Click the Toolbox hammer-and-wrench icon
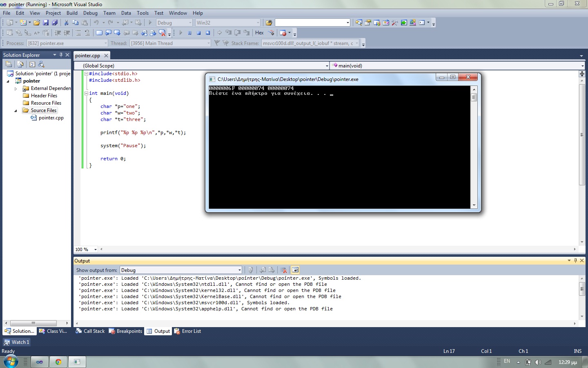The image size is (588, 368). pyautogui.click(x=395, y=23)
